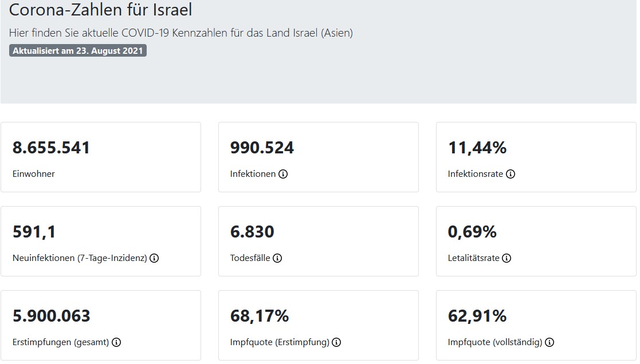Click the 11,44% infection rate value
Viewport: 640px width, 364px height.
pyautogui.click(x=477, y=148)
